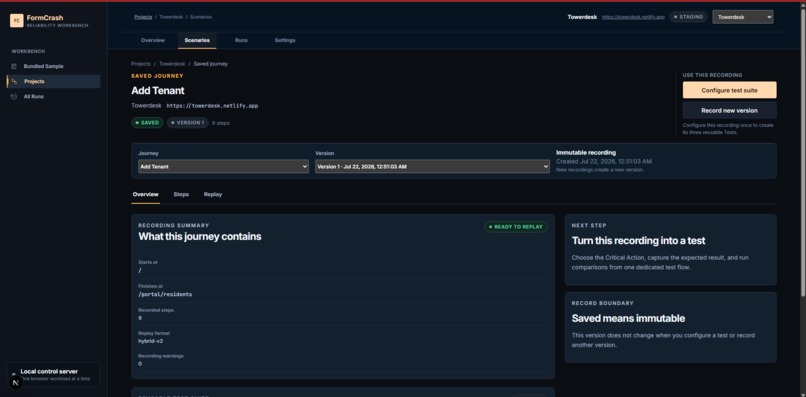Open All Runs in the sidebar
806x397 pixels.
(x=53, y=97)
